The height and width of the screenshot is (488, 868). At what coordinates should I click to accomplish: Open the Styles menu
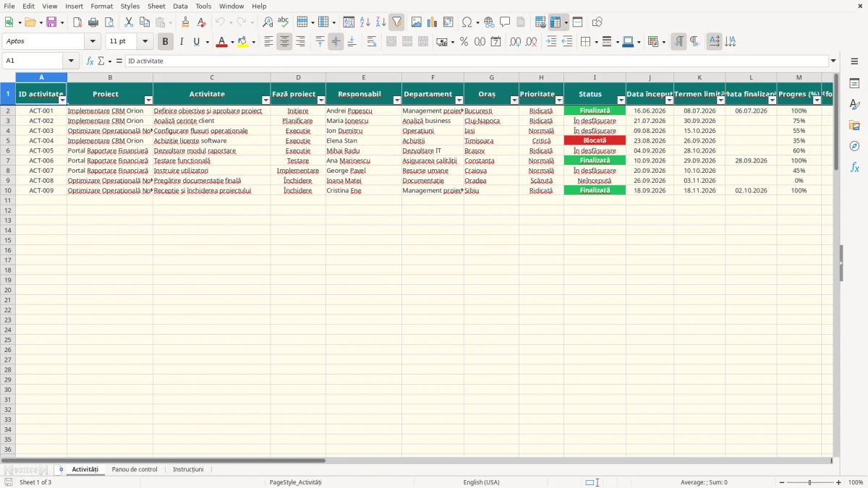pyautogui.click(x=130, y=6)
